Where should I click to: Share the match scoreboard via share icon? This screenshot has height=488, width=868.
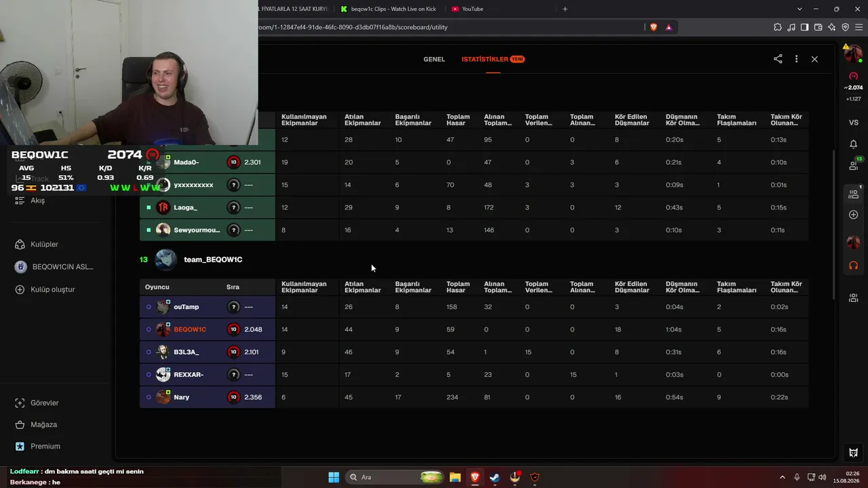778,59
